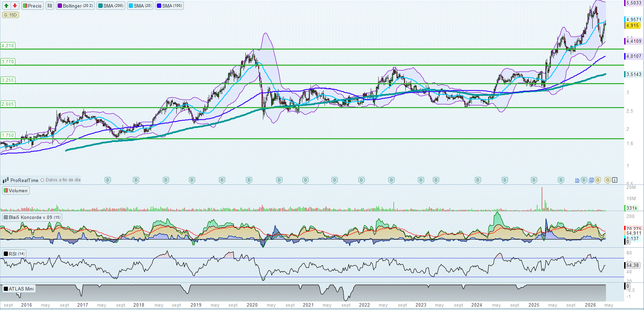Screen dimensions: 644x310
Task: Open the stacked blue documents icon
Action: coord(591,180)
